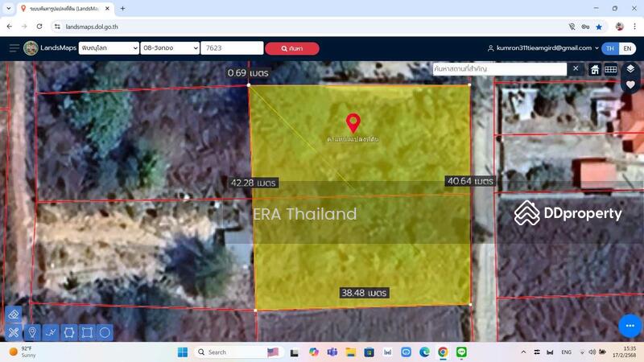The height and width of the screenshot is (362, 644).
Task: Click the red ค้นหา search button
Action: coord(292,48)
